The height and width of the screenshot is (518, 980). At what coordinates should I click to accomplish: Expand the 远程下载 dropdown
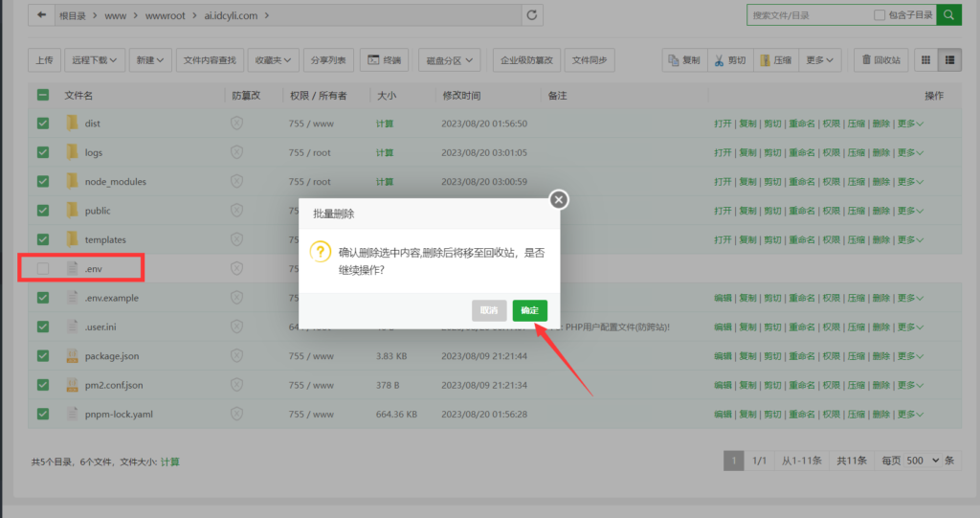click(x=96, y=60)
